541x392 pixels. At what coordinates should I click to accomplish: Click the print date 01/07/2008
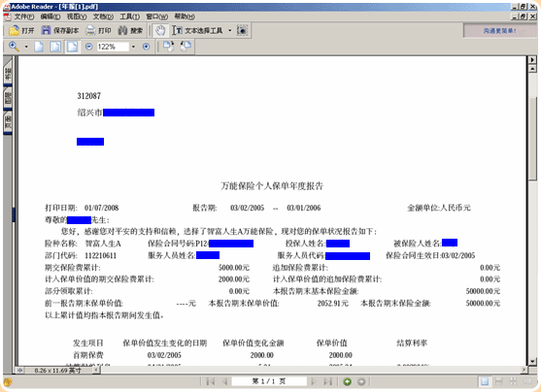click(x=101, y=208)
